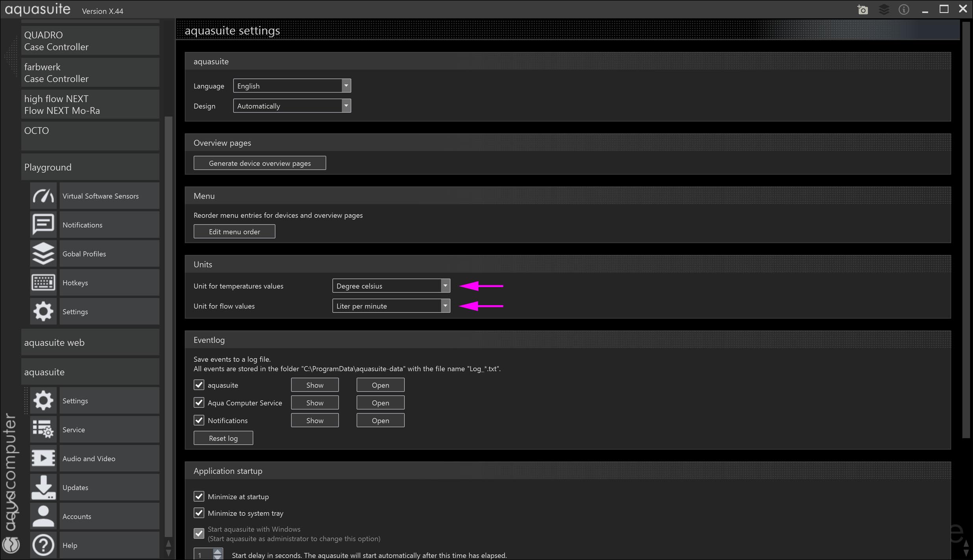
Task: Select QUADRO Case Controller menu entry
Action: point(90,41)
